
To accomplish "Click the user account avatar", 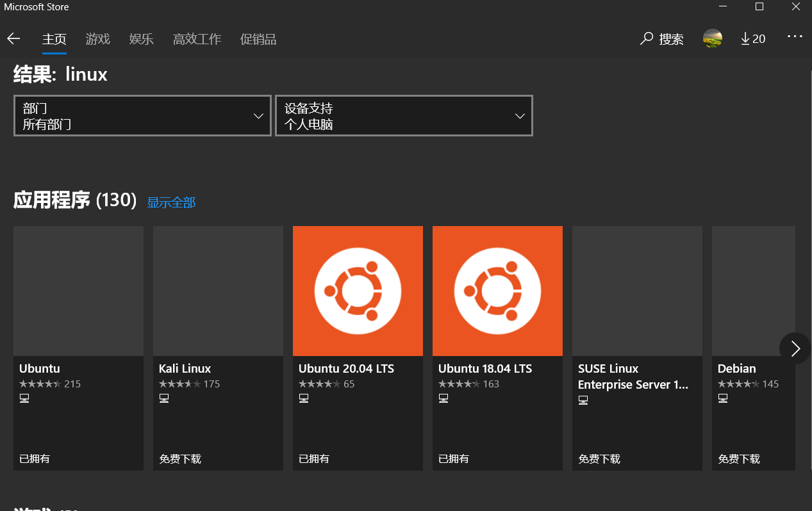I will (x=712, y=38).
